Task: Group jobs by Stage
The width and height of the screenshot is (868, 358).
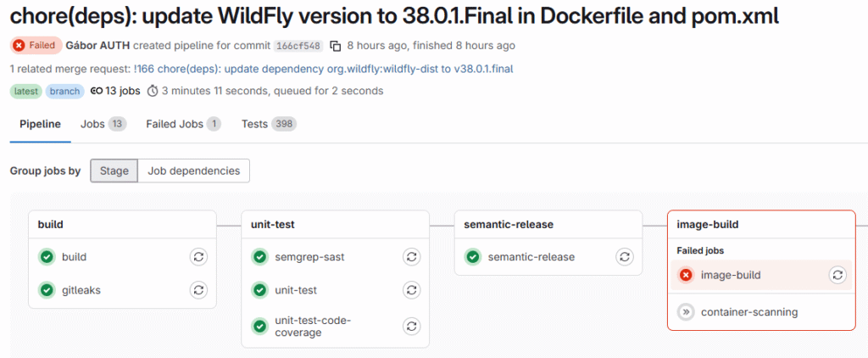Action: tap(114, 171)
